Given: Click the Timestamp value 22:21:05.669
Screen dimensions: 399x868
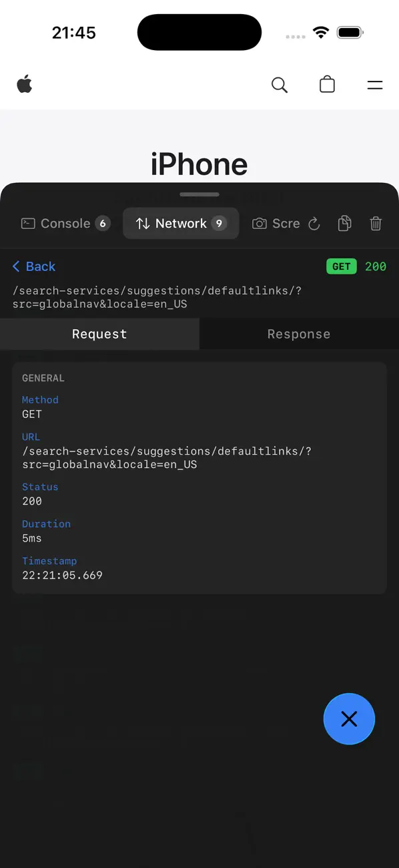Looking at the screenshot, I should point(62,575).
